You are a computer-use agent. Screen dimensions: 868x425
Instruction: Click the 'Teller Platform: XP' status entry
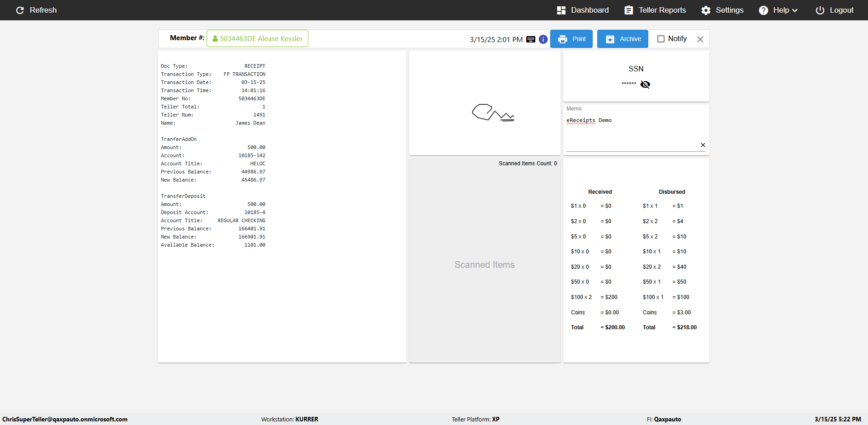[476, 419]
